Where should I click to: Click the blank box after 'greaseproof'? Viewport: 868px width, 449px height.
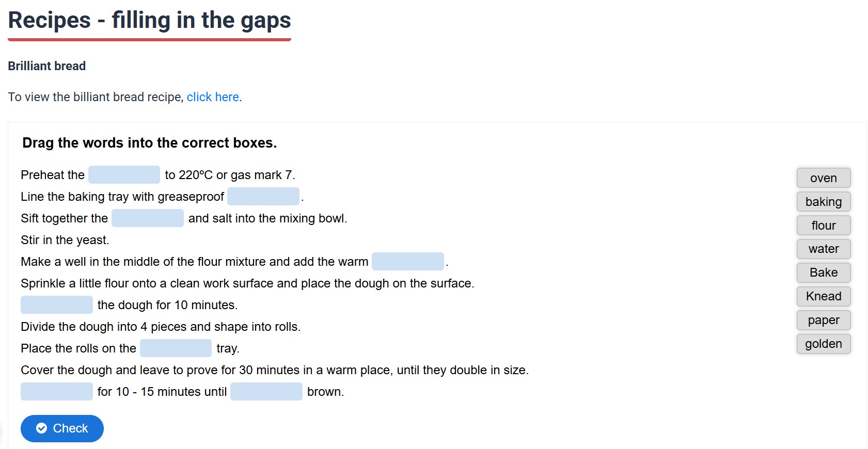point(263,197)
